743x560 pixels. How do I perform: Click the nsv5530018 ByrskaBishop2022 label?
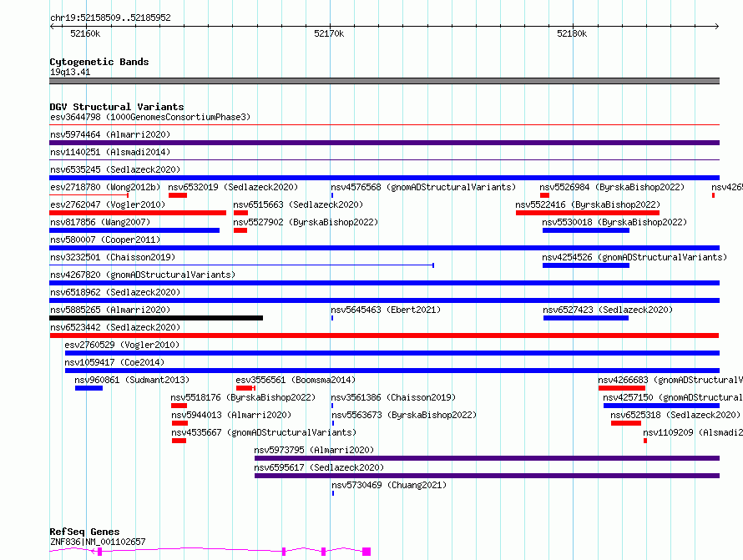pyautogui.click(x=614, y=222)
